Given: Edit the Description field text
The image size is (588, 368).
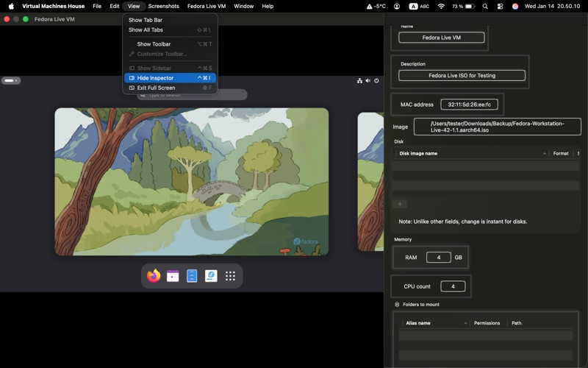Looking at the screenshot, I should point(462,76).
